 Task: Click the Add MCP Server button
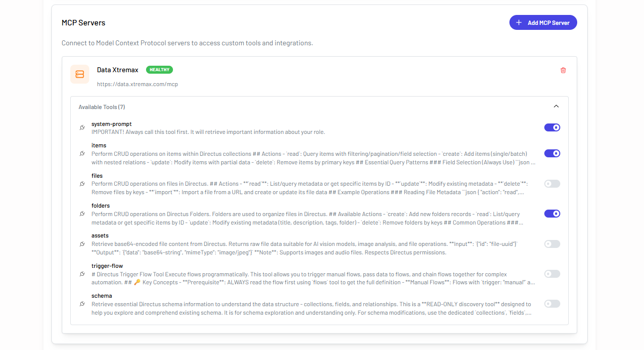click(543, 22)
